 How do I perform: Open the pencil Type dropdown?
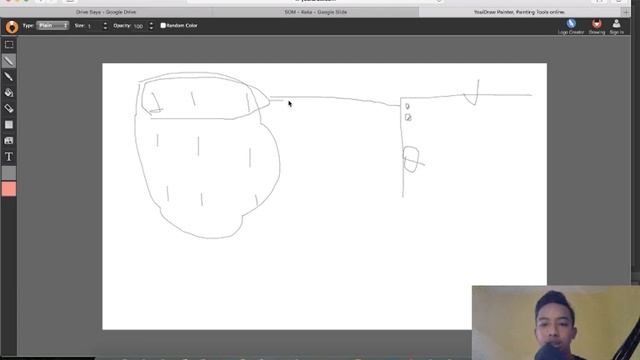click(x=53, y=25)
